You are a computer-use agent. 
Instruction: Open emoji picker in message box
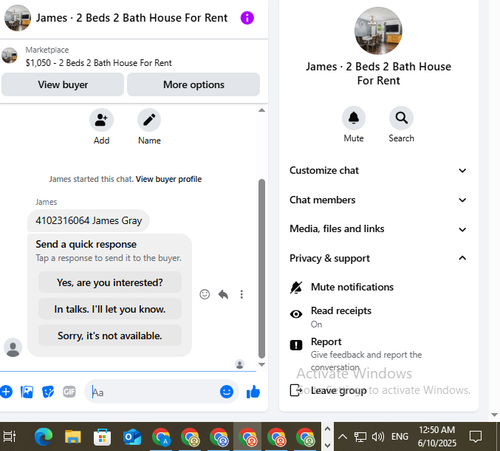pos(227,392)
